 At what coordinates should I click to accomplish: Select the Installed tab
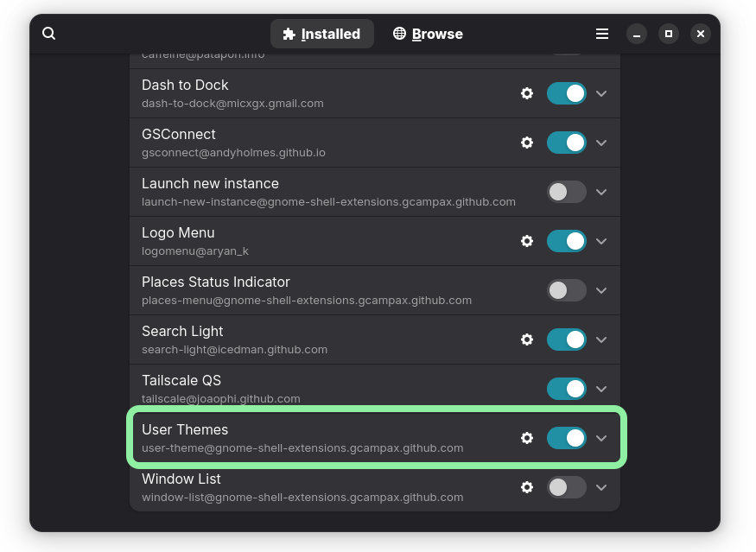point(321,34)
